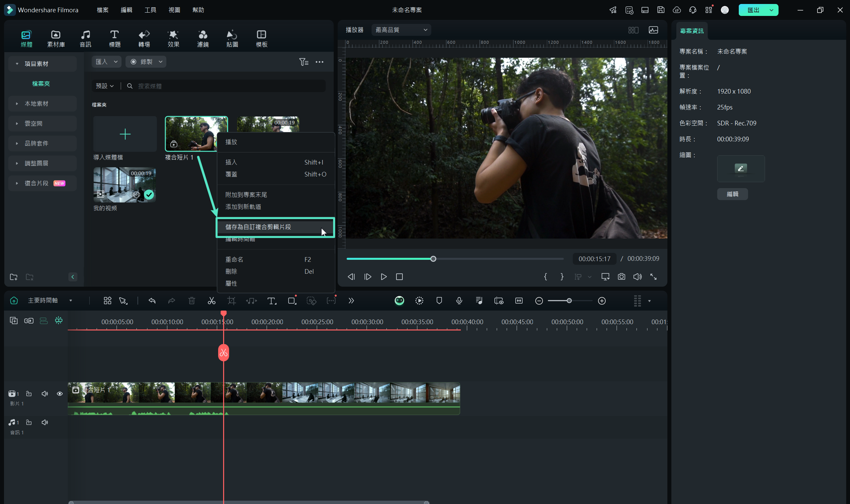Open the 匯出 export dropdown arrow
The height and width of the screenshot is (504, 850).
point(771,10)
